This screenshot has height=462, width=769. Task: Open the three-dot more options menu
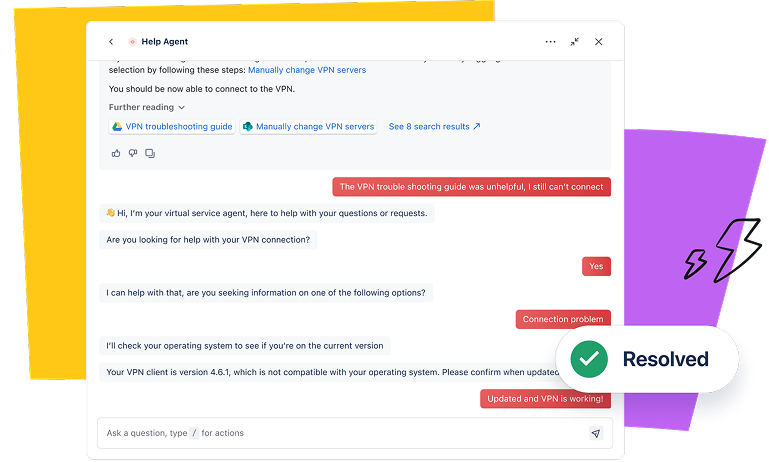coord(550,42)
